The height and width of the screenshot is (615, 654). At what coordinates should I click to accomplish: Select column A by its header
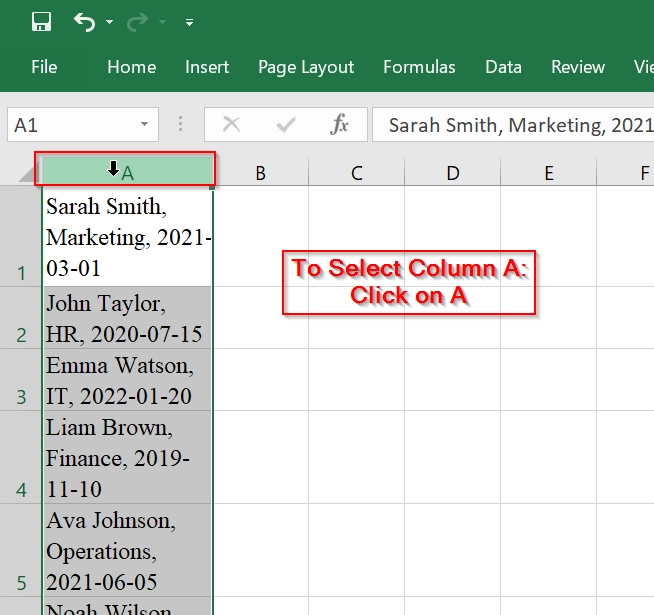point(128,172)
